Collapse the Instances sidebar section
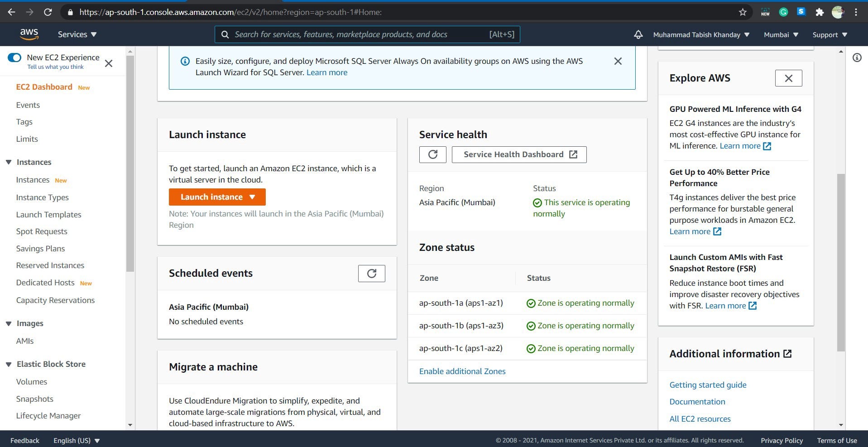 [x=9, y=162]
